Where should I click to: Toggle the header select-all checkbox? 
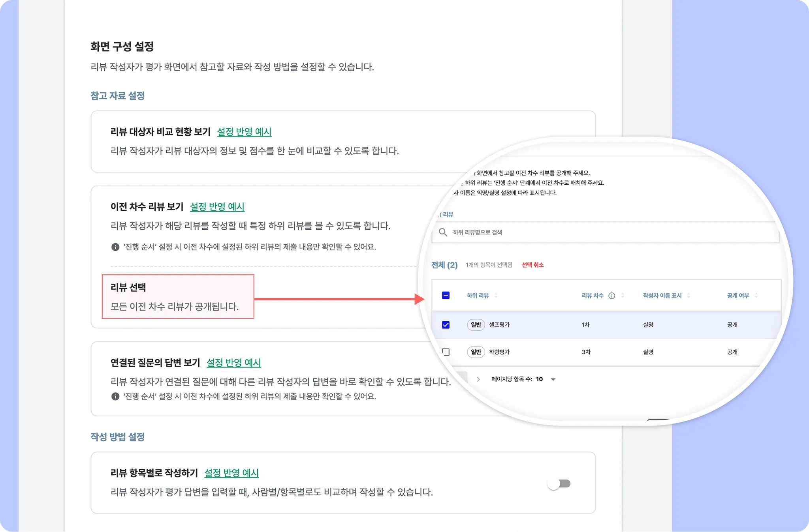(x=446, y=295)
